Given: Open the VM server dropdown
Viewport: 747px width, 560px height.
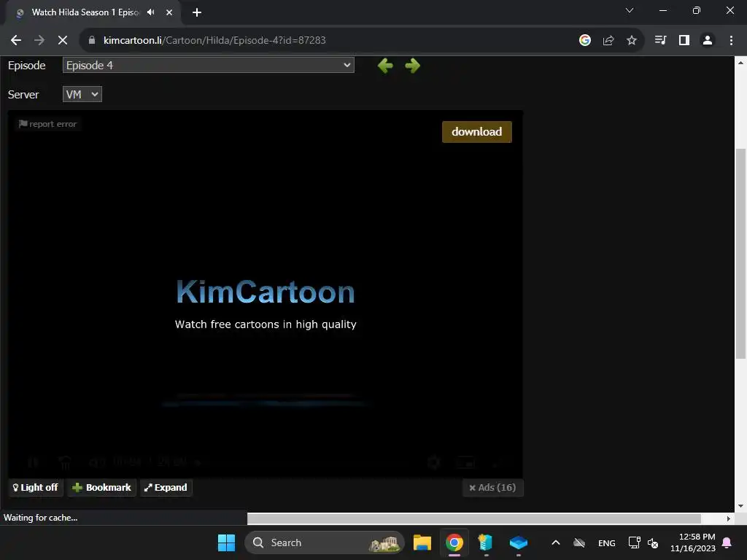Looking at the screenshot, I should click(x=82, y=94).
